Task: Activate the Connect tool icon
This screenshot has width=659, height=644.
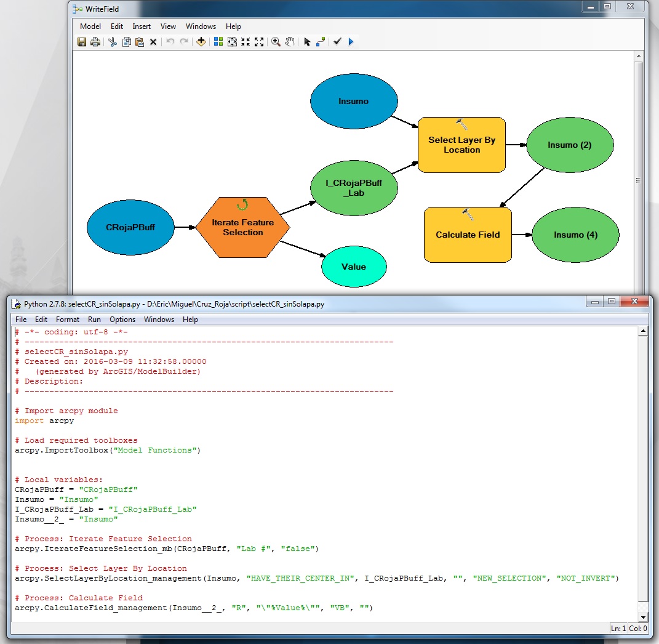Action: (321, 42)
